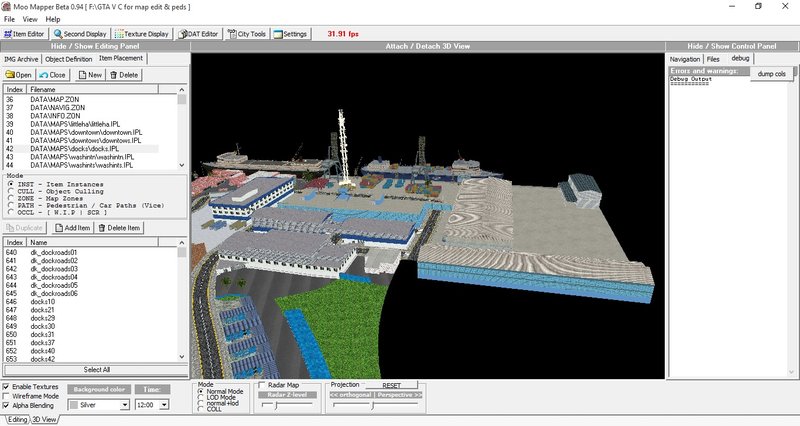The width and height of the screenshot is (800, 426).
Task: Switch to Editing bottom tab
Action: pyautogui.click(x=17, y=419)
